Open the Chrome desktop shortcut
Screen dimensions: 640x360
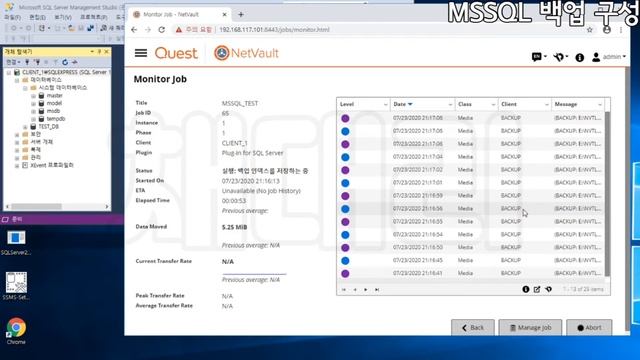[16, 332]
